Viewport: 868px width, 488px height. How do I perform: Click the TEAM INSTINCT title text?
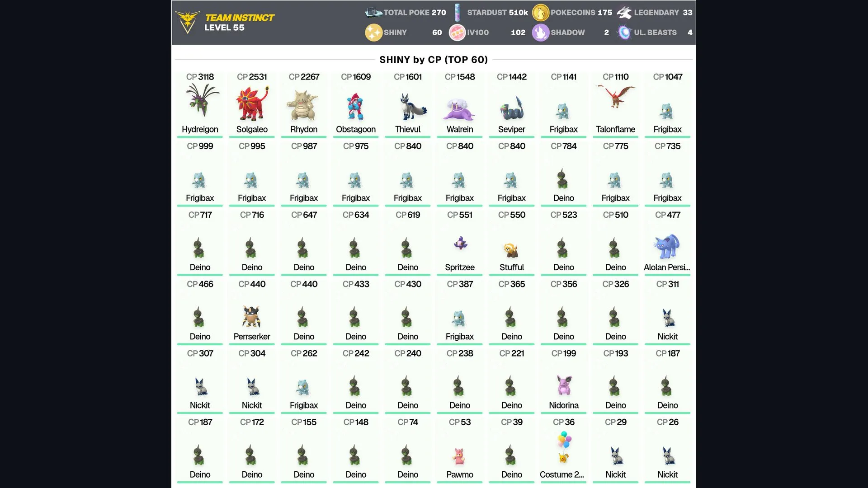coord(240,18)
